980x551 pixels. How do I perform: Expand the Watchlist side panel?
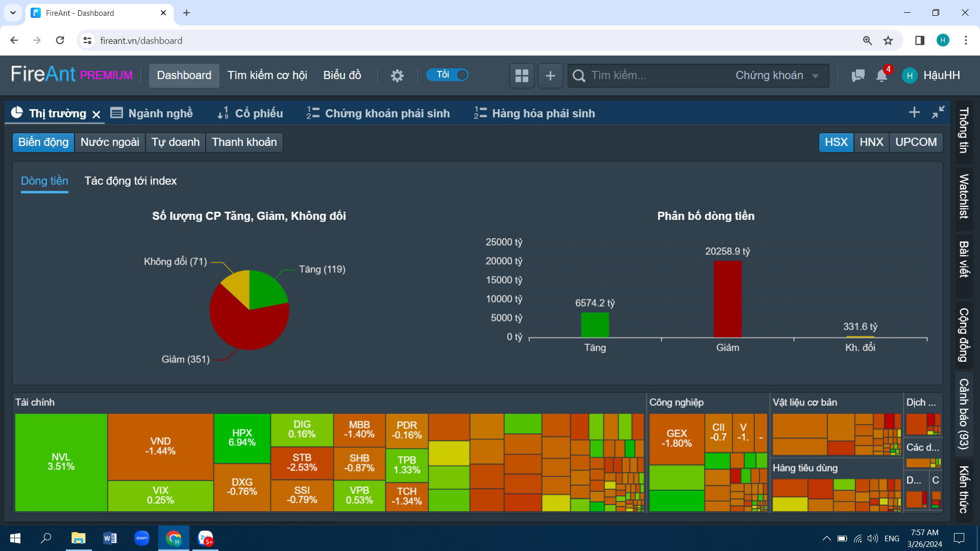point(964,196)
